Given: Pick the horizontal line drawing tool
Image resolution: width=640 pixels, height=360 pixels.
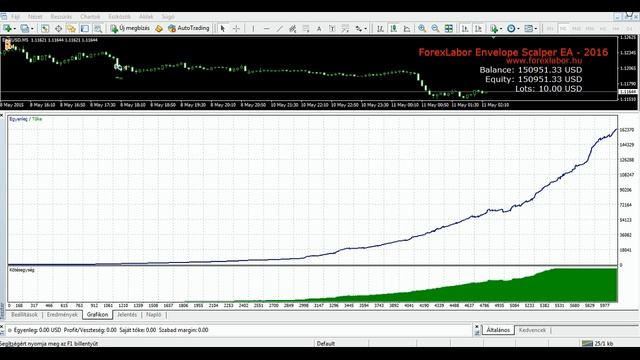Looking at the screenshot, I should click(x=267, y=28).
